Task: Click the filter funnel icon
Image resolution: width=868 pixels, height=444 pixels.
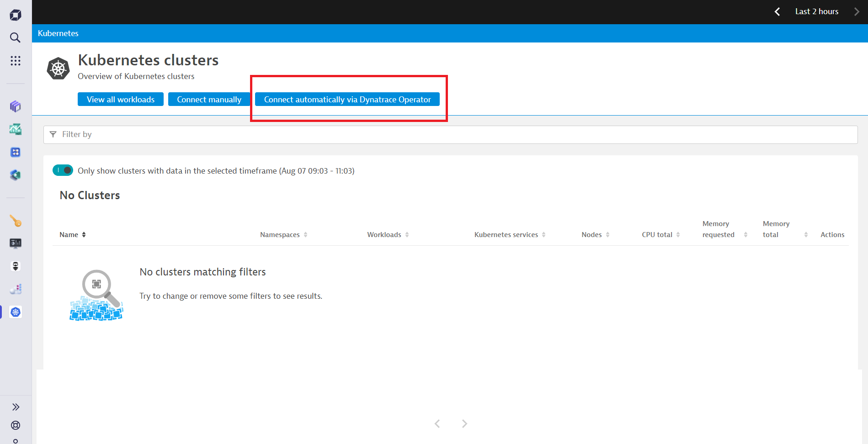Action: [53, 134]
